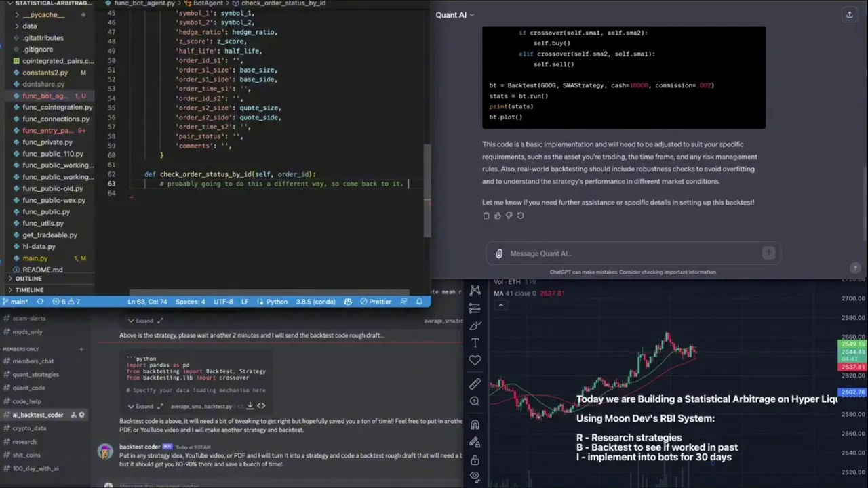Open the help question mark in Quant AI
Image resolution: width=868 pixels, height=488 pixels.
pyautogui.click(x=855, y=268)
